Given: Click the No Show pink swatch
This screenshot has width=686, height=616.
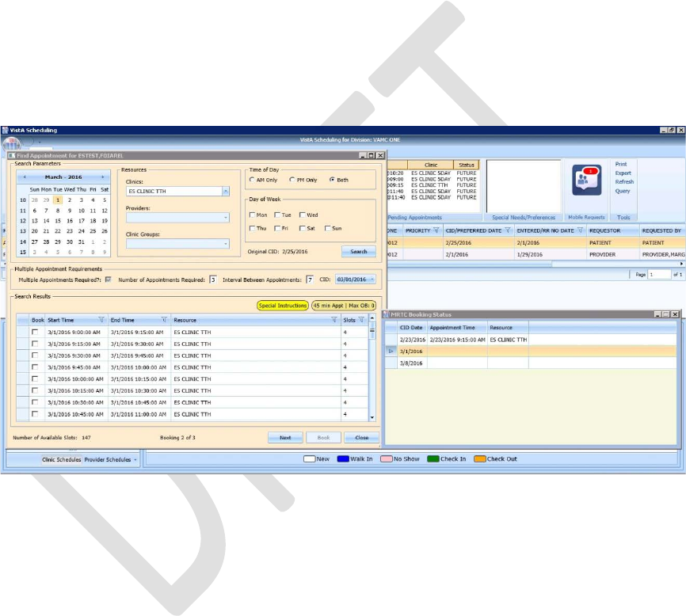Looking at the screenshot, I should pos(387,459).
